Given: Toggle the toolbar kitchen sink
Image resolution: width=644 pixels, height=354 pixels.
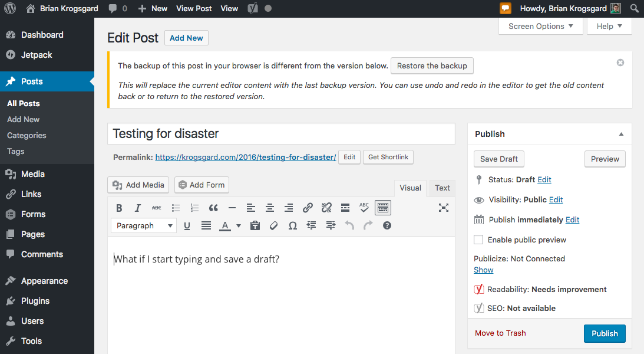Looking at the screenshot, I should [383, 208].
